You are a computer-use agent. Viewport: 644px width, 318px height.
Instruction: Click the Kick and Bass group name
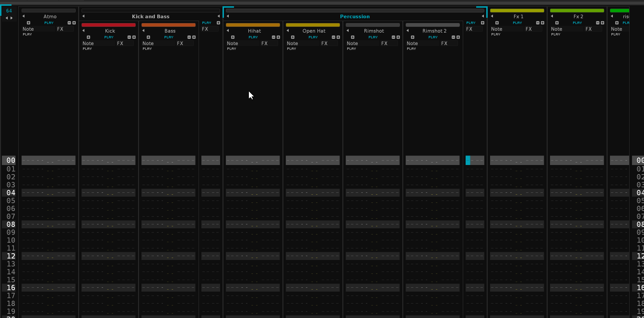pos(151,16)
